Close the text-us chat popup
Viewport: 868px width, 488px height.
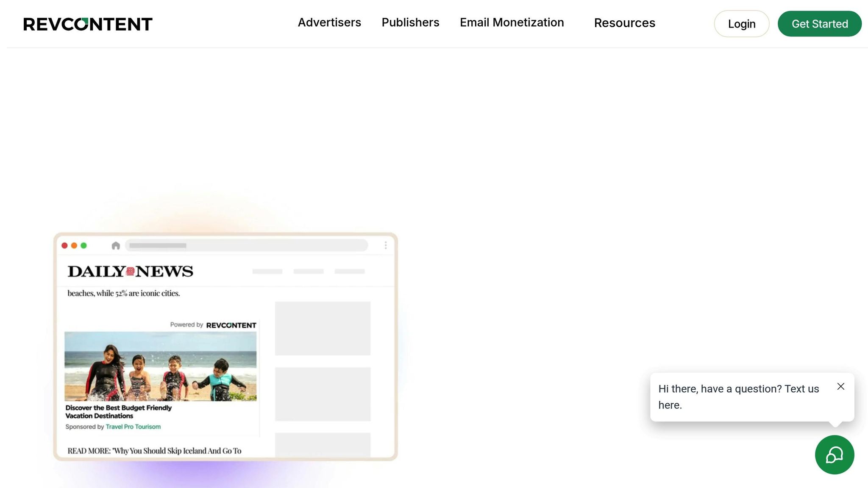pos(841,386)
